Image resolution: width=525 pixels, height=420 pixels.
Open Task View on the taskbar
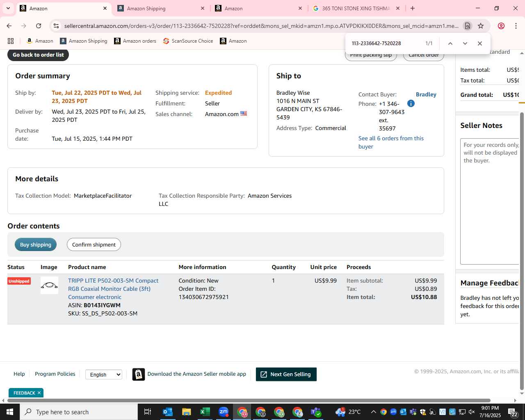point(148,412)
